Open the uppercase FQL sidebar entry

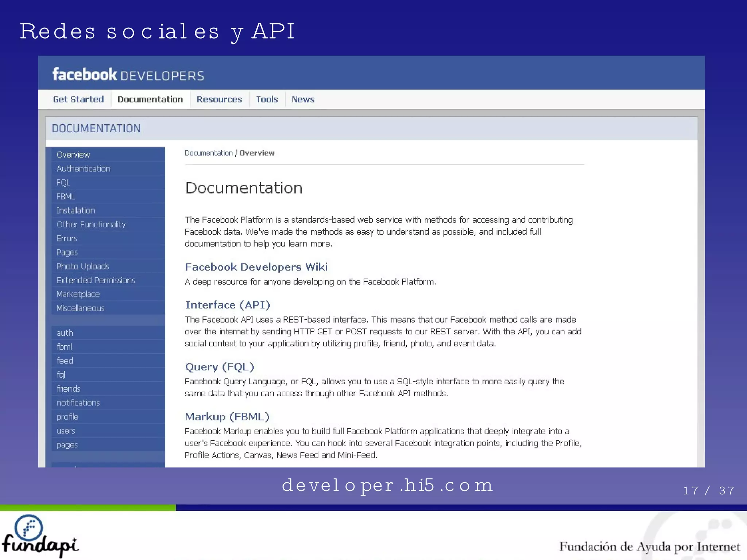tap(108, 182)
